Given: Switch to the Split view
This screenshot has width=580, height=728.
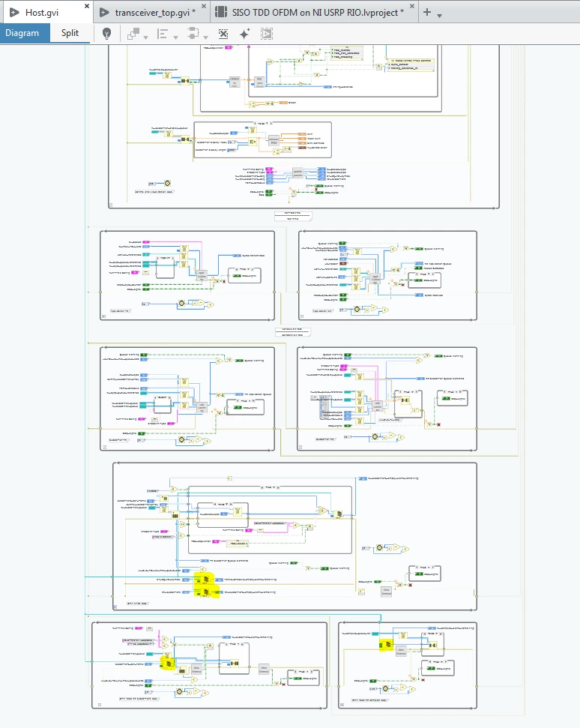Looking at the screenshot, I should [x=70, y=33].
